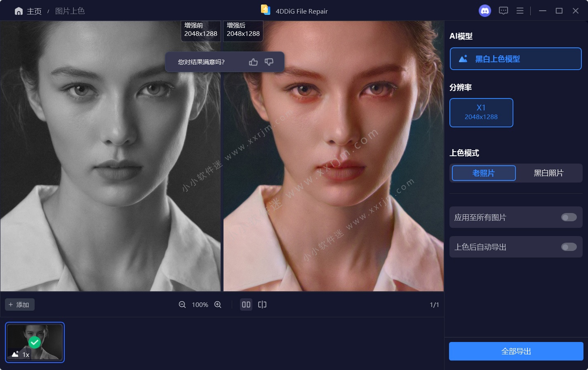Image resolution: width=588 pixels, height=370 pixels.
Task: Click thumbs up on the result
Action: tap(253, 62)
